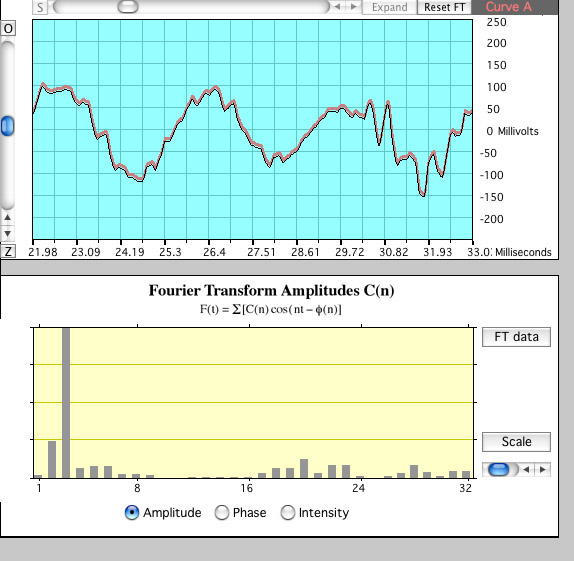The image size is (574, 561).
Task: Select the Phase radio button
Action: pyautogui.click(x=221, y=512)
